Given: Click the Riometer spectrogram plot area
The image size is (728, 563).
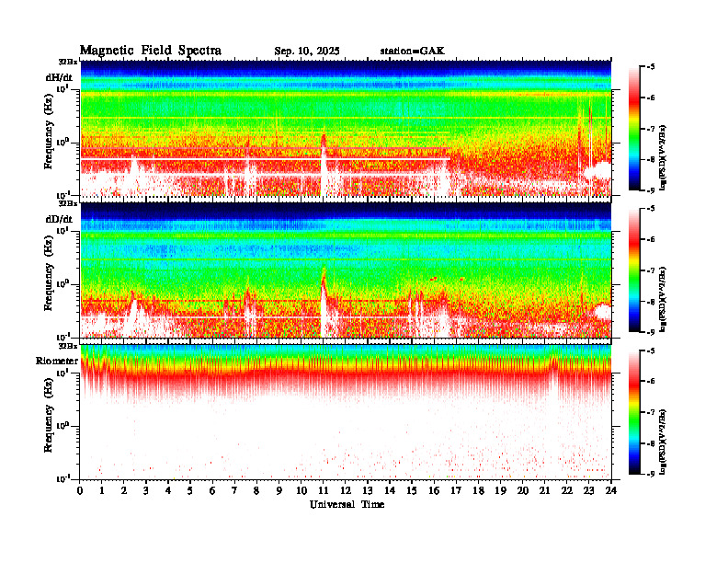Looking at the screenshot, I should pyautogui.click(x=346, y=412).
